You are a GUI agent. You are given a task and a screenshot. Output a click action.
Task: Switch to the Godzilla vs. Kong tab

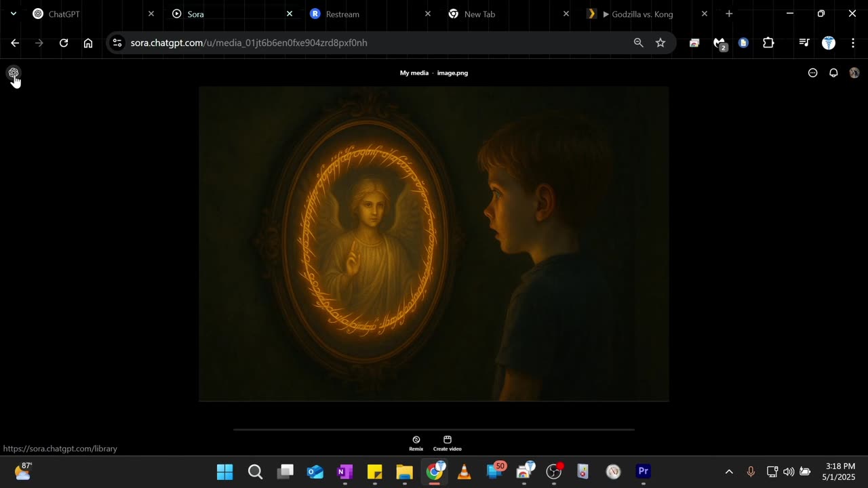click(641, 14)
